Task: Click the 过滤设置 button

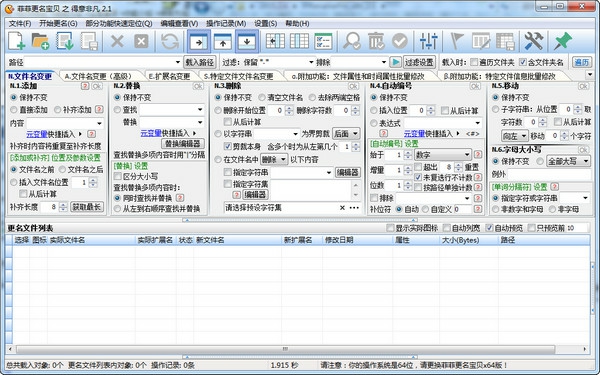Action: tap(419, 62)
